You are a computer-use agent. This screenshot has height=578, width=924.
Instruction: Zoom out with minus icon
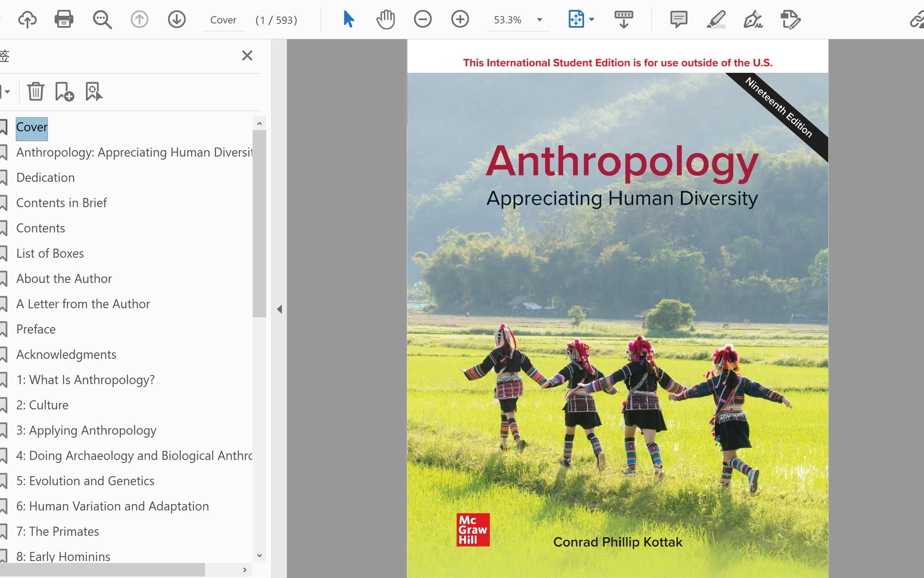click(x=423, y=19)
